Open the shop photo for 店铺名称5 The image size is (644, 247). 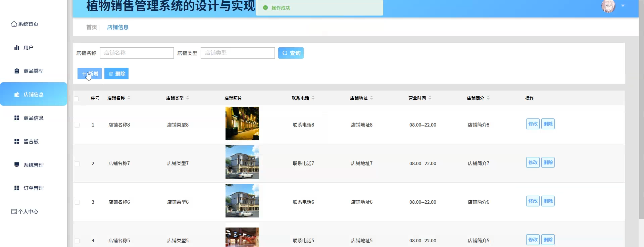click(x=242, y=237)
